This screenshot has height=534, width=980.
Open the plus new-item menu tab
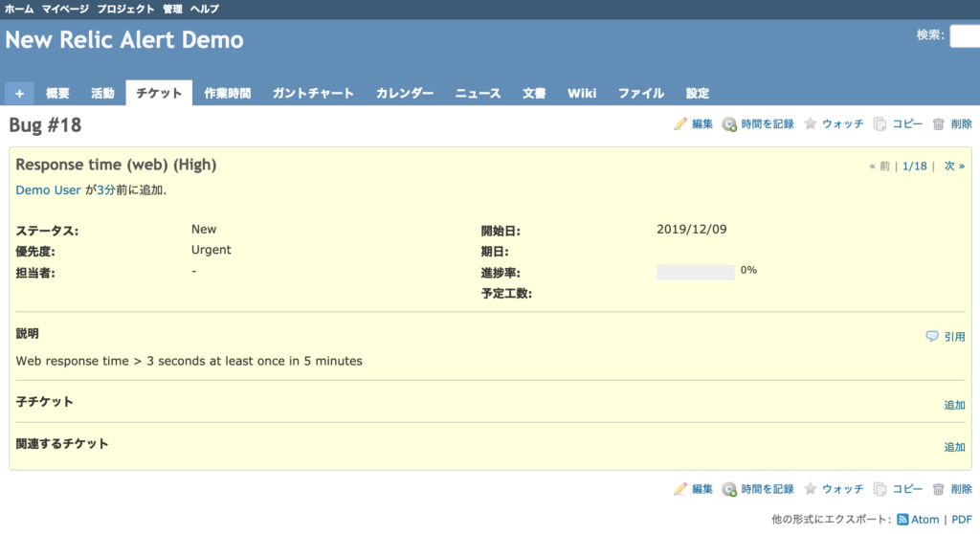[19, 93]
